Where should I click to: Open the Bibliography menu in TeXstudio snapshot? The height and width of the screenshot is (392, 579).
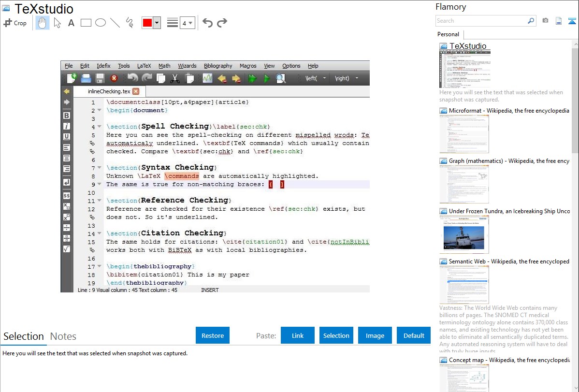point(218,66)
